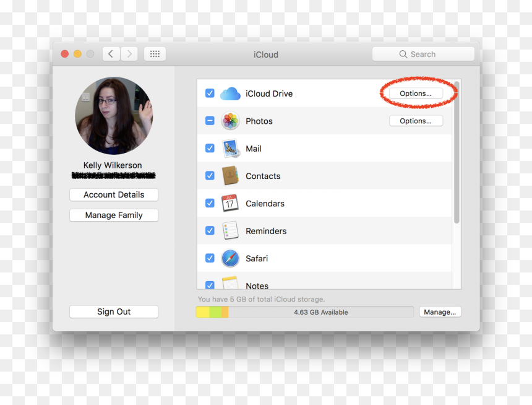Minimize the window with the yellow button
The image size is (532, 405).
[x=77, y=54]
